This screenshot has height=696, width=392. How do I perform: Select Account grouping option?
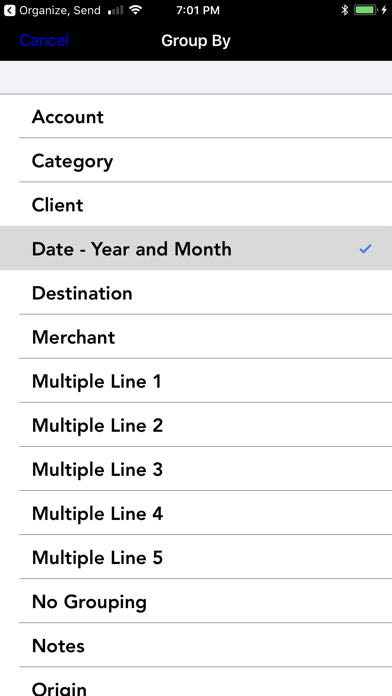click(196, 117)
